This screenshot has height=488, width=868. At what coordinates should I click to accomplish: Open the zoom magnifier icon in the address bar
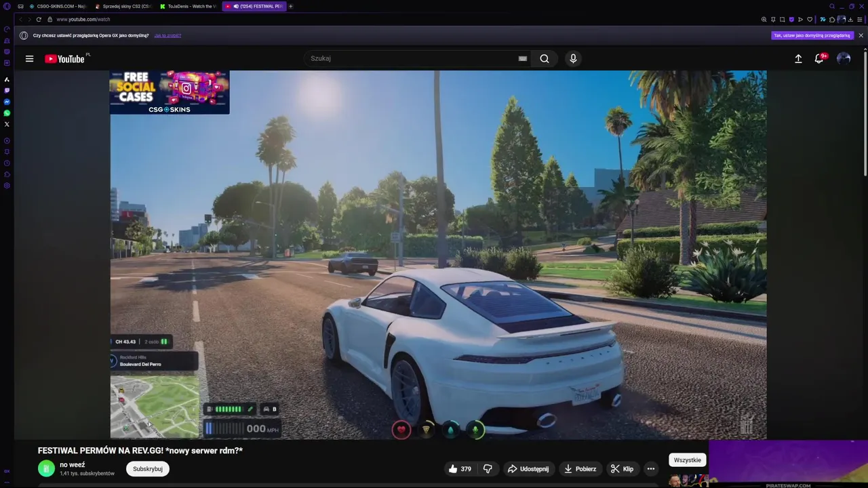(764, 20)
